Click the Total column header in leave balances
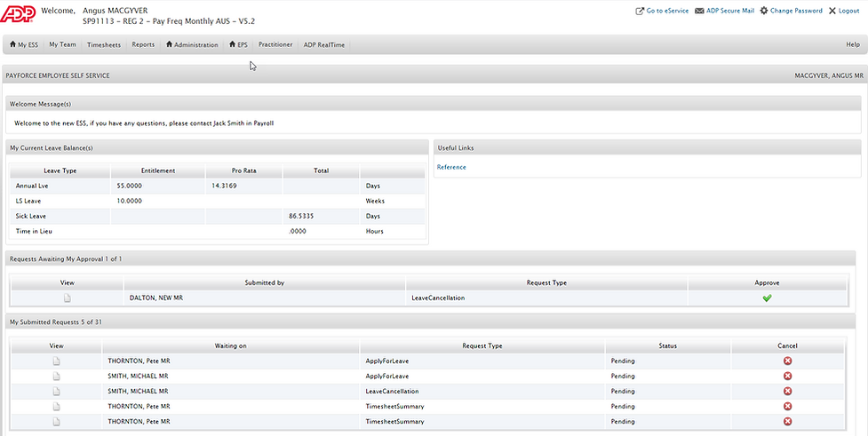Image resolution: width=868 pixels, height=436 pixels. (321, 171)
